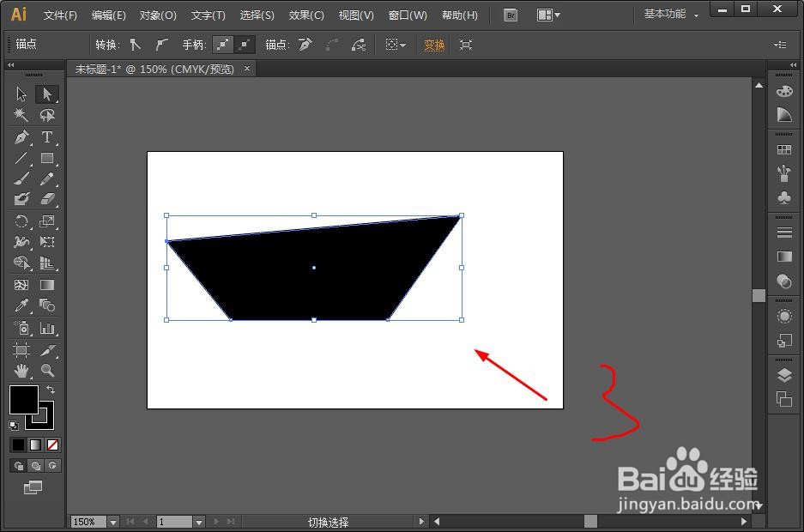
Task: Open 编辑(E) menu
Action: point(108,15)
